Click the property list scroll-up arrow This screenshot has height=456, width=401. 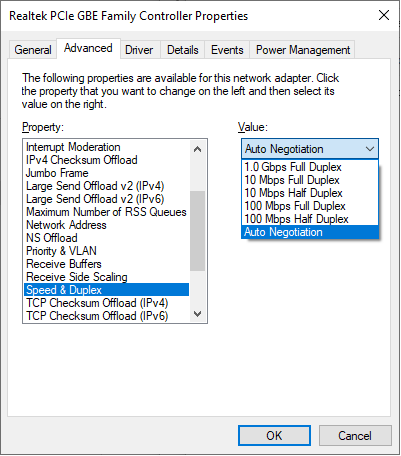coord(197,149)
